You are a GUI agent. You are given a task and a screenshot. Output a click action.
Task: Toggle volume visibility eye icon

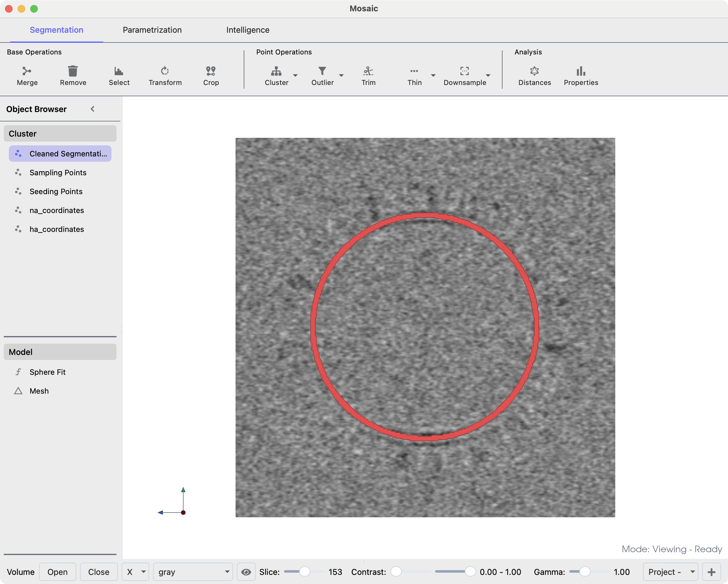pos(246,572)
